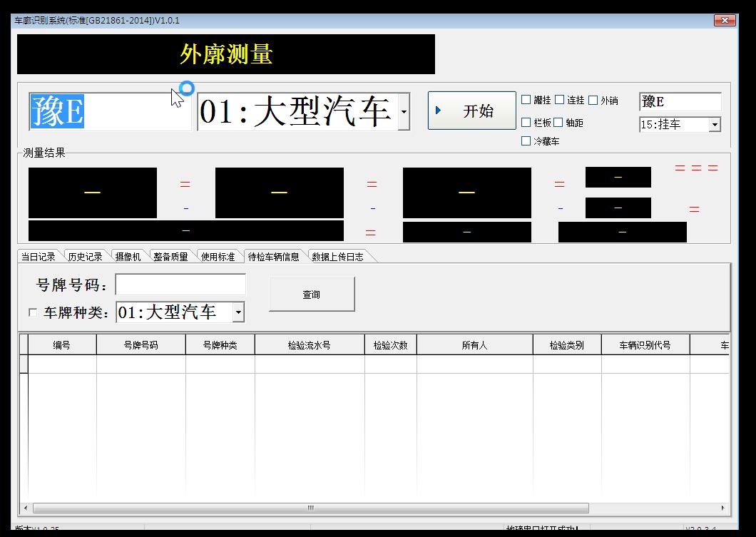The image size is (756, 537).
Task: Tick the 连挂 checkbox
Action: [x=560, y=101]
